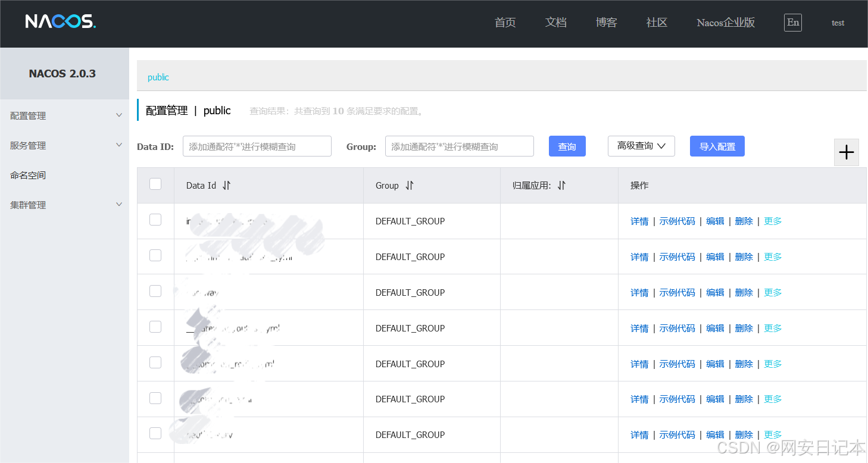Click the plus icon to create configuration
The height and width of the screenshot is (463, 868).
click(846, 152)
